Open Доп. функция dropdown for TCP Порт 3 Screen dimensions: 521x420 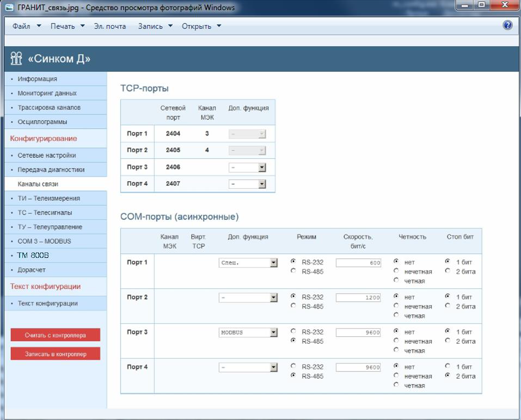(x=262, y=168)
